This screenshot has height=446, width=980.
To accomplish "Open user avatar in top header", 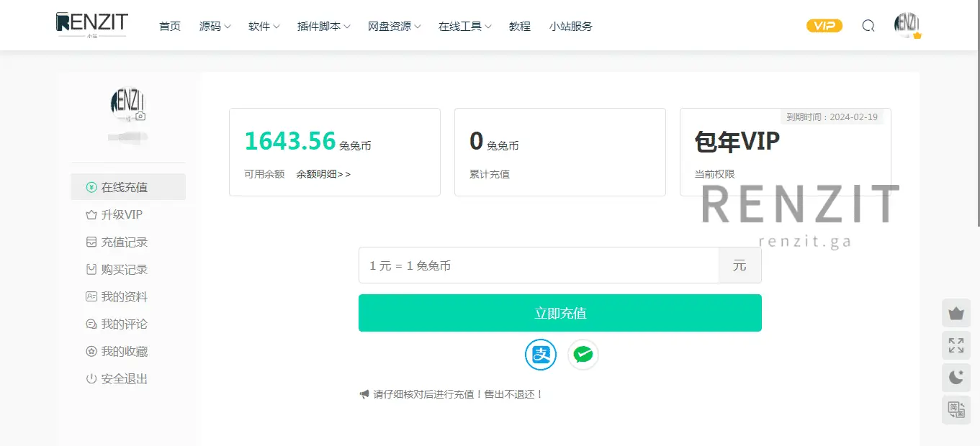I will (x=907, y=25).
